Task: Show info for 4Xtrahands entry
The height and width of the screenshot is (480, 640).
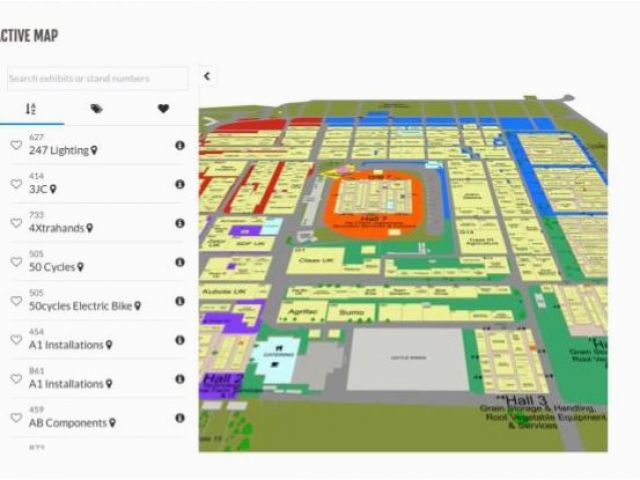Action: (x=180, y=223)
